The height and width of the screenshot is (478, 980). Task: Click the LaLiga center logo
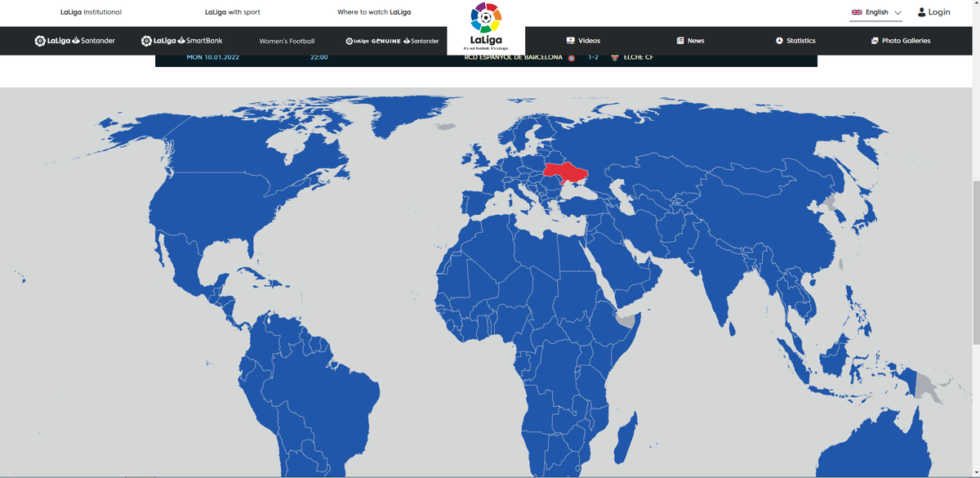[486, 26]
